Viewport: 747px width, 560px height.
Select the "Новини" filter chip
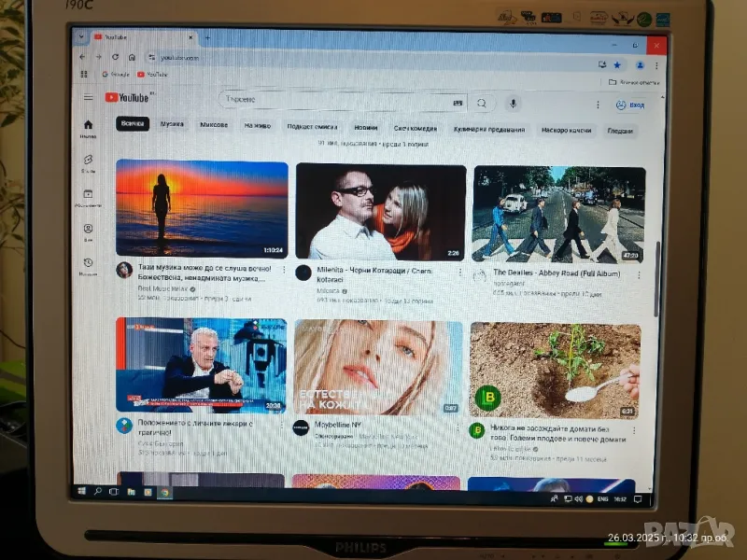(x=366, y=127)
